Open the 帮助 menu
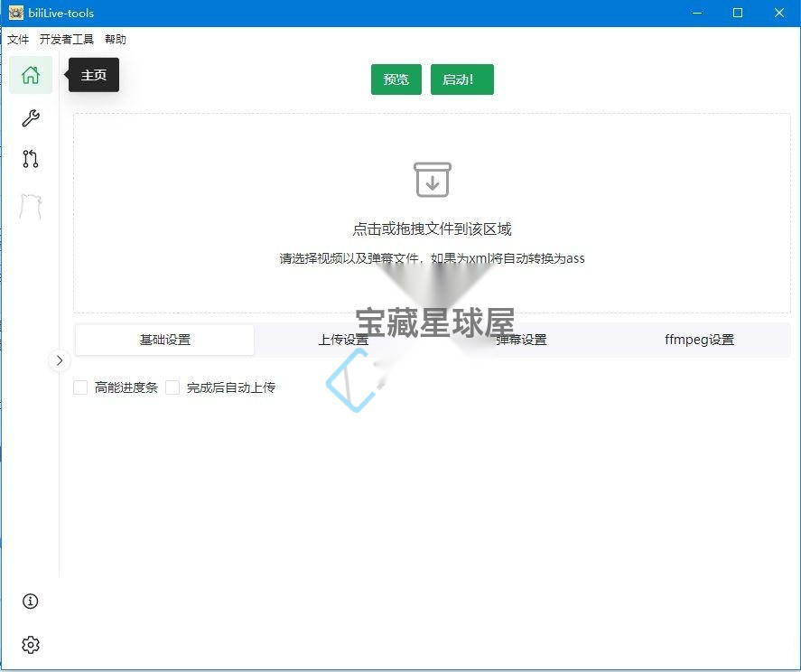This screenshot has height=672, width=801. click(116, 40)
